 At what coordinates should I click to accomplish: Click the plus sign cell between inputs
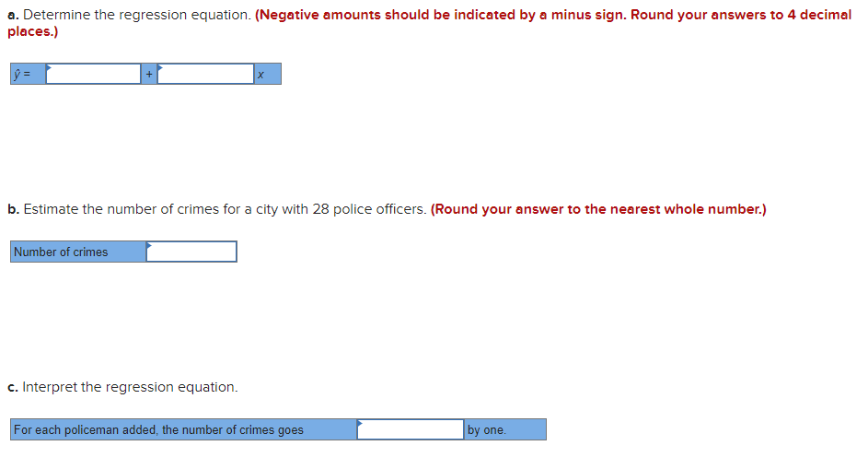click(x=149, y=74)
